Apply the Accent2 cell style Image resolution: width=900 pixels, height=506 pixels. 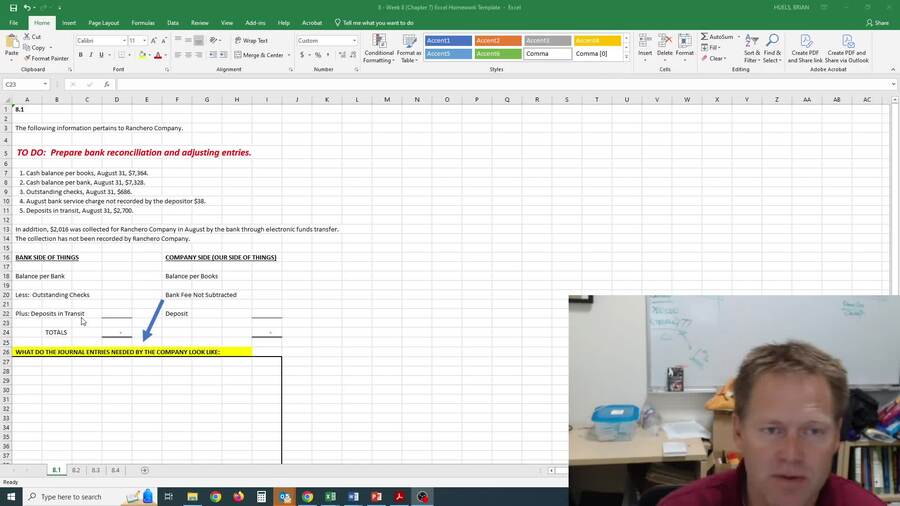click(x=498, y=41)
